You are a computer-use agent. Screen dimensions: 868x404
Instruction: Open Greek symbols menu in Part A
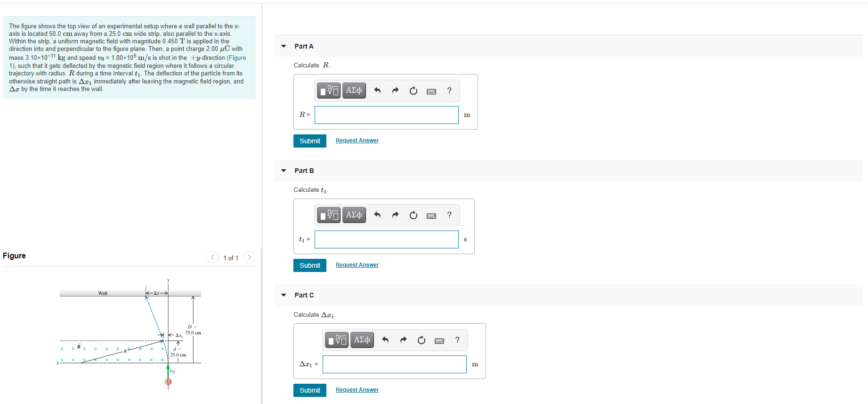click(x=354, y=90)
